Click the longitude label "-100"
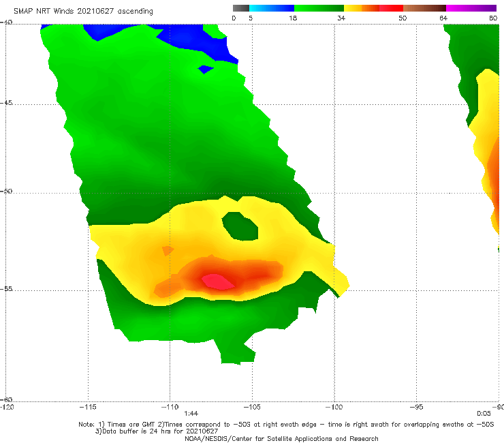This screenshot has height=443, width=504. pyautogui.click(x=334, y=407)
